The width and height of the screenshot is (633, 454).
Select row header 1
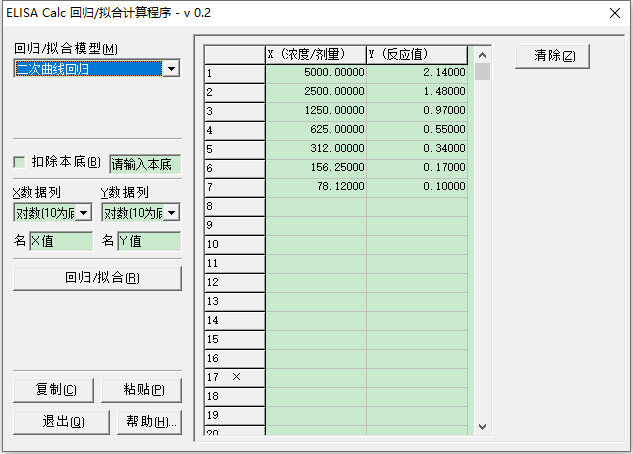(235, 74)
